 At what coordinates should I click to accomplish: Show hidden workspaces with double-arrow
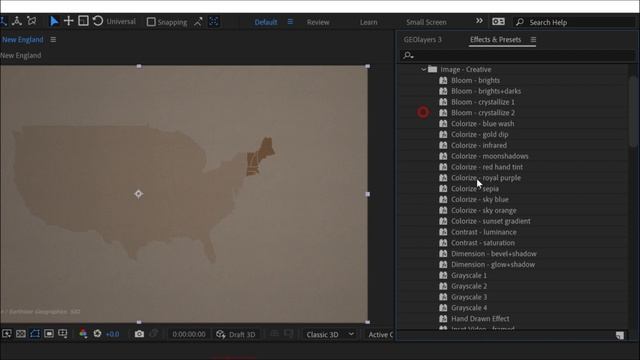tap(479, 21)
